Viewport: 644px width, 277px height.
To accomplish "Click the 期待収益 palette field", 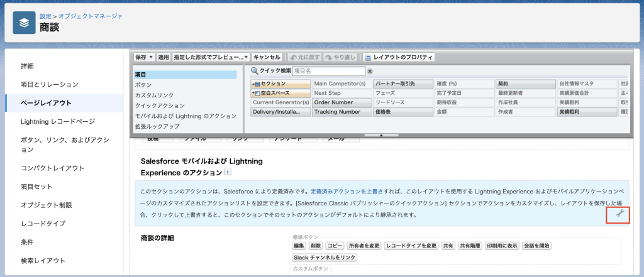I will (x=464, y=102).
